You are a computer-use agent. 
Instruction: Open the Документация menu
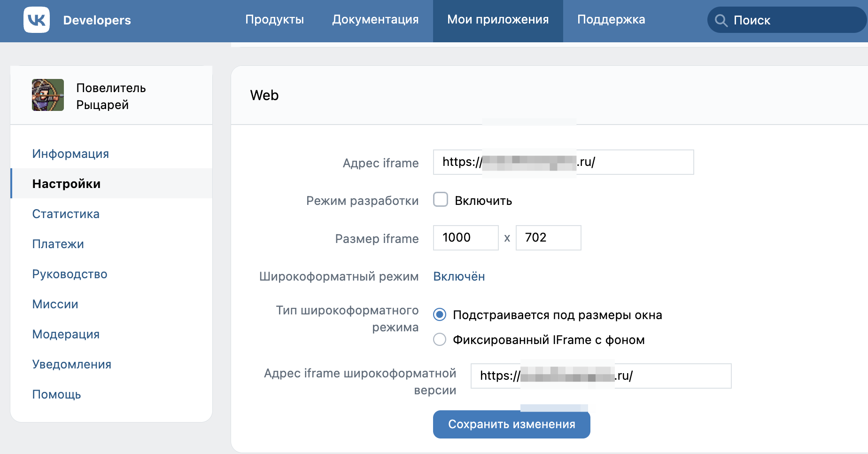pos(375,20)
